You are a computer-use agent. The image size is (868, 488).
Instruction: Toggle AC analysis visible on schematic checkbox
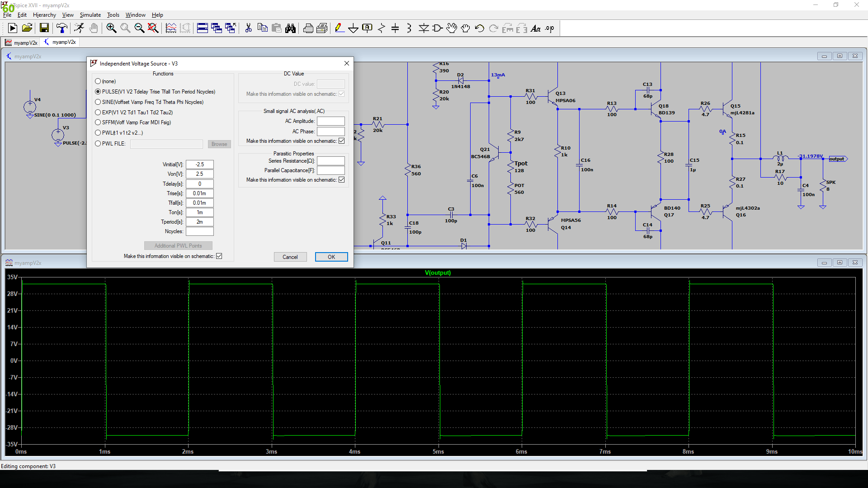click(x=342, y=141)
